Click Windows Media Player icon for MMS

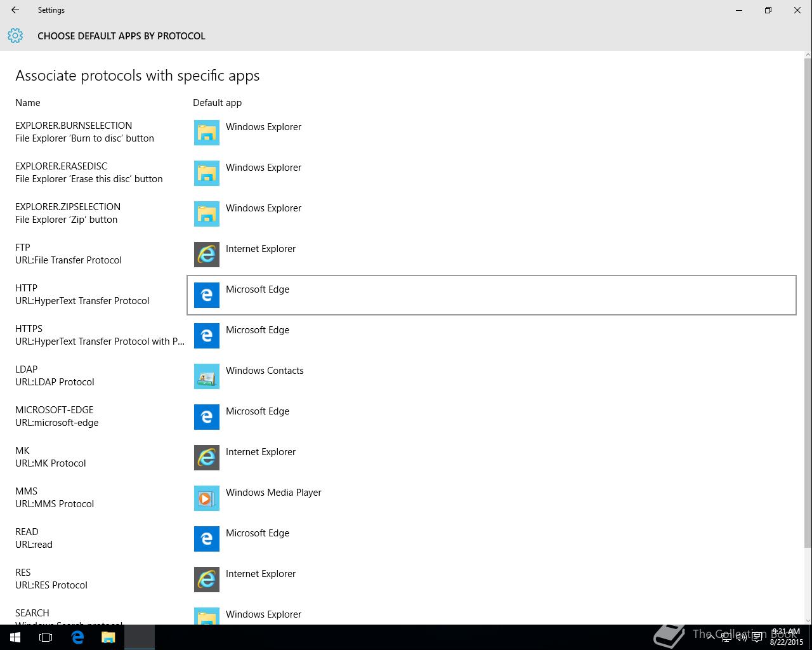point(207,498)
